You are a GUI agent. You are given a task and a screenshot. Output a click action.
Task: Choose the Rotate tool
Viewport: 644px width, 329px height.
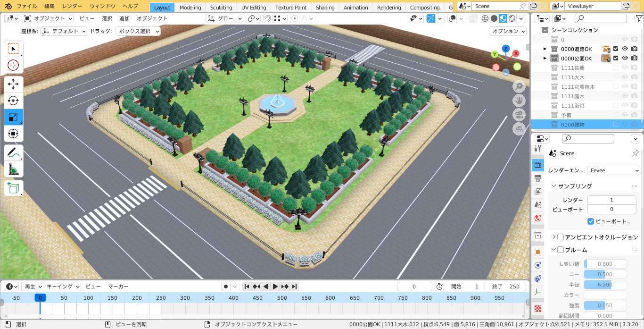13,101
